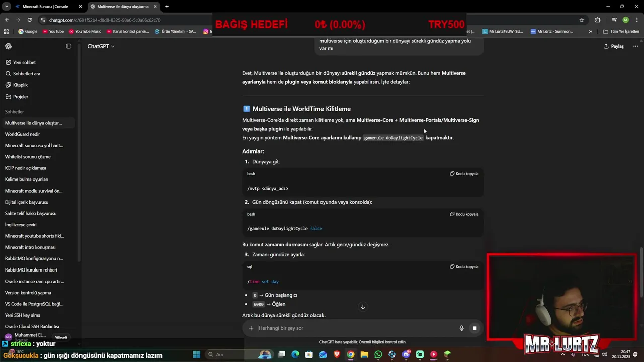Image resolution: width=644 pixels, height=362 pixels.
Task: Select current chat Multiverse ile dünya oluştur...
Action: tap(38, 123)
